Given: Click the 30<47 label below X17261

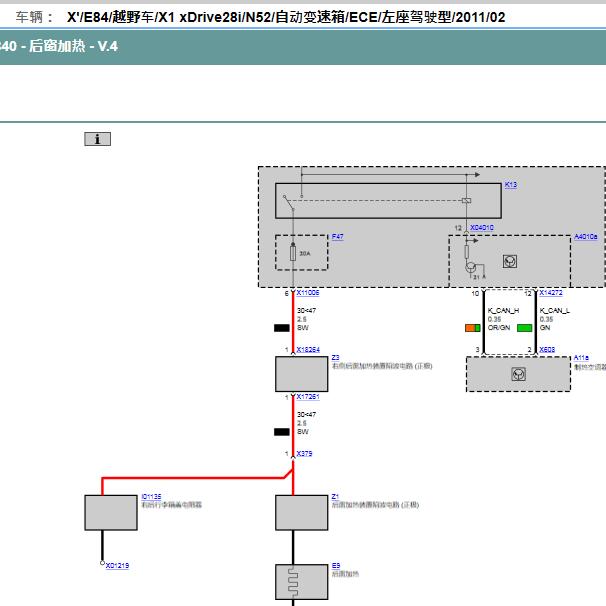Looking at the screenshot, I should [306, 414].
